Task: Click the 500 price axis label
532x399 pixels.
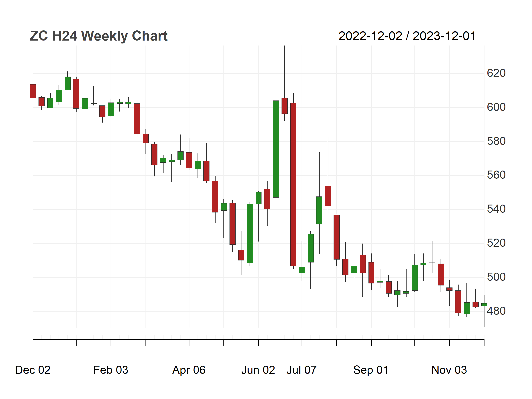Action: pos(496,277)
